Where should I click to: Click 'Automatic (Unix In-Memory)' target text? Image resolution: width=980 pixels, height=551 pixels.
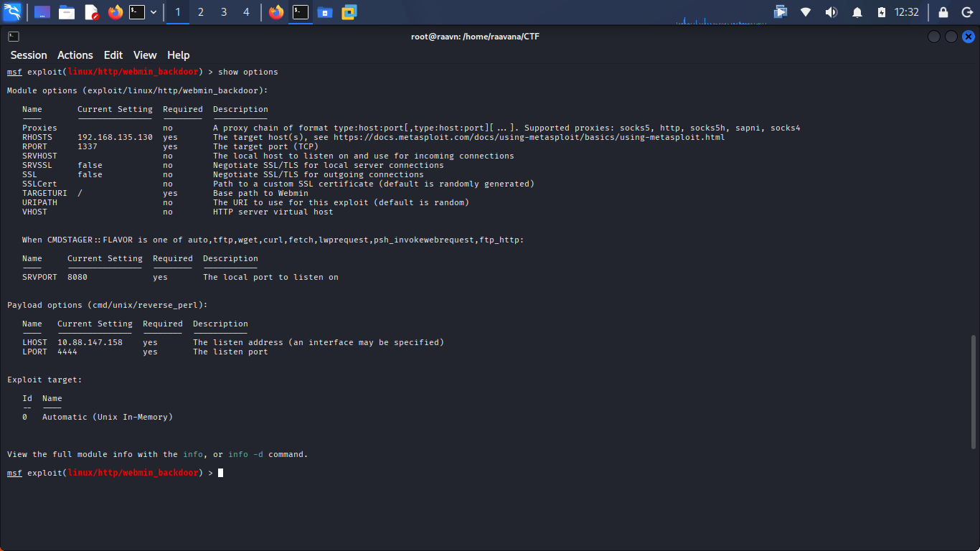click(108, 417)
